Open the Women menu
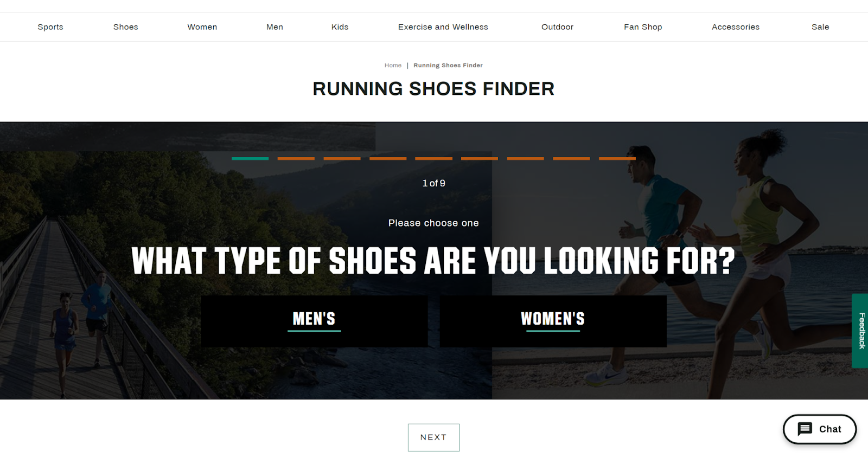 [x=202, y=27]
